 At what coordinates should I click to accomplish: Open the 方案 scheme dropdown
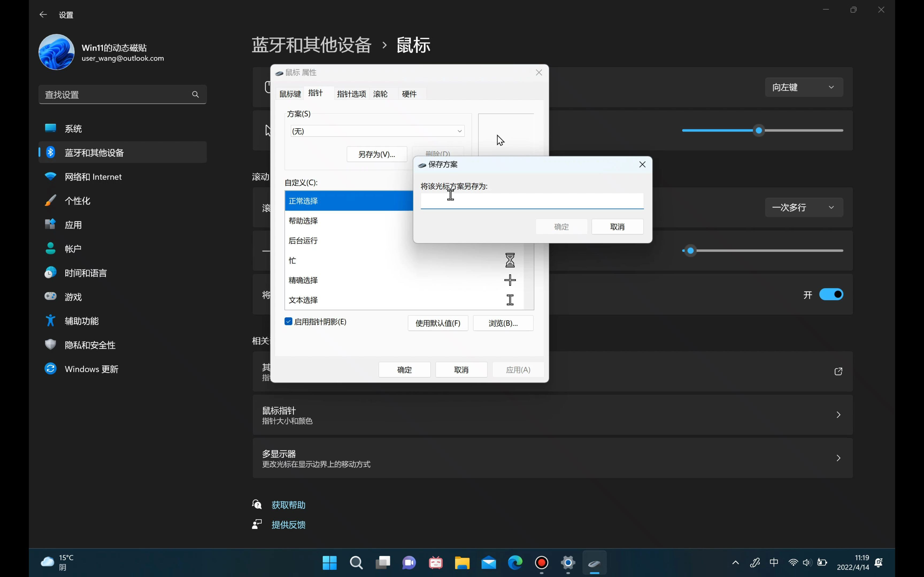(377, 131)
